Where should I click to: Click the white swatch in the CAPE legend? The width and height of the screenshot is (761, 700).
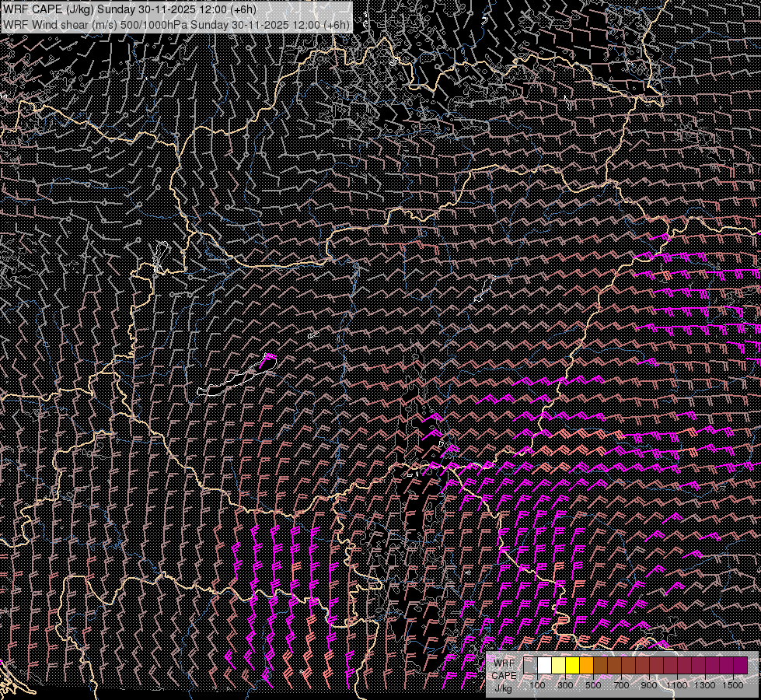pos(545,666)
